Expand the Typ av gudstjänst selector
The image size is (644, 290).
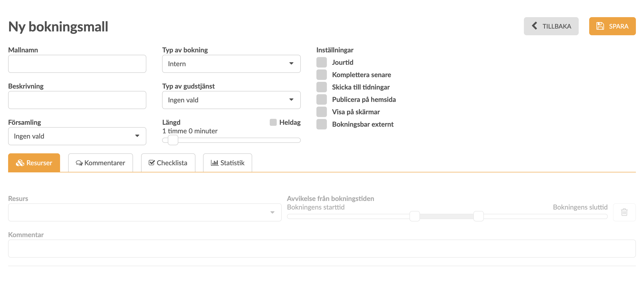point(231,100)
